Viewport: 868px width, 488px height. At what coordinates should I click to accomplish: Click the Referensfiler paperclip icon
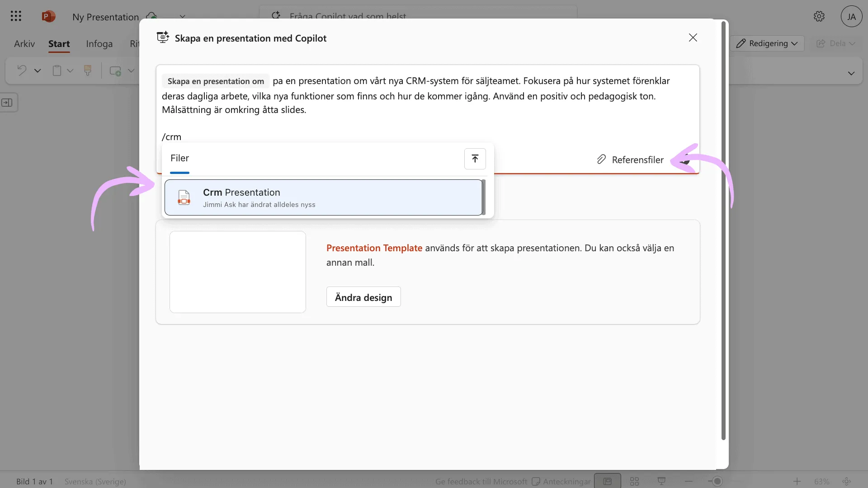click(x=601, y=159)
